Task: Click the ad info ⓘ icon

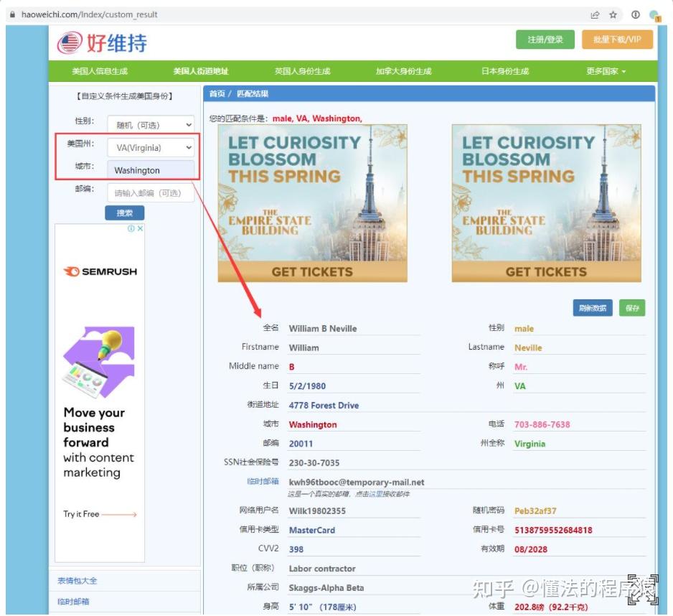Action: tap(133, 227)
